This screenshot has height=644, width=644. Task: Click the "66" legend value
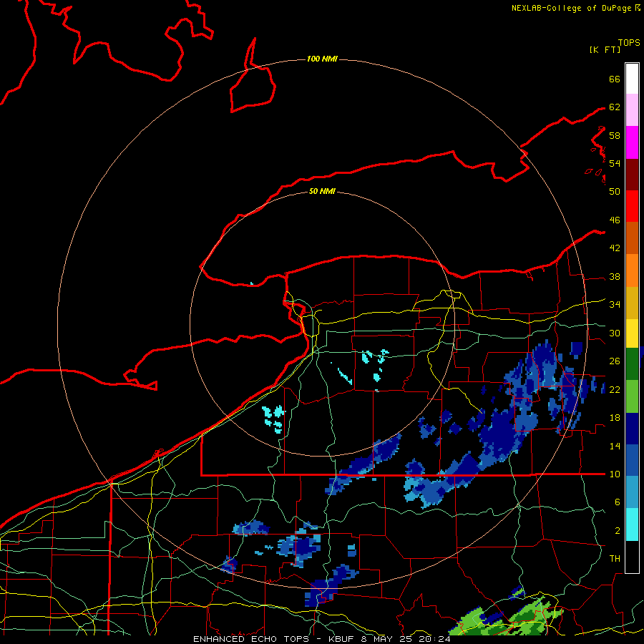615,79
